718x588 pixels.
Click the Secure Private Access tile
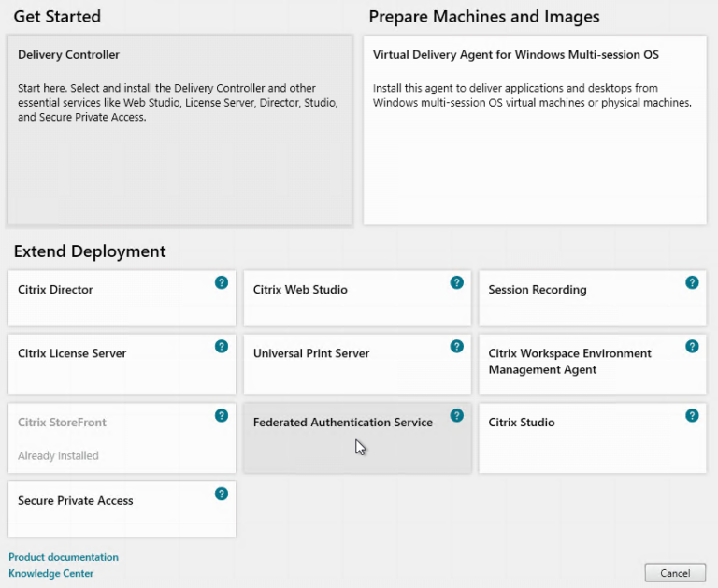click(x=112, y=510)
